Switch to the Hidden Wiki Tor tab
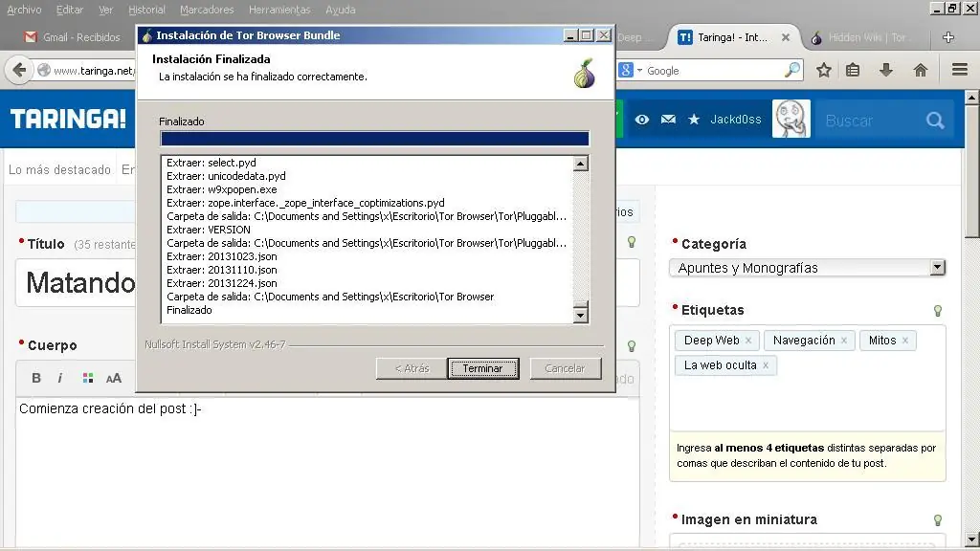 click(x=862, y=37)
